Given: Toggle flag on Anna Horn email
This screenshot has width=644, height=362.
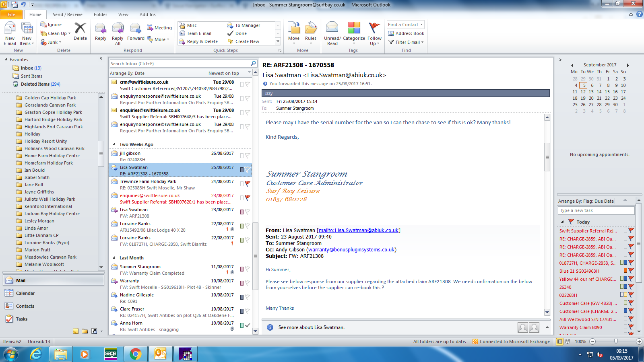Looking at the screenshot, I should coord(248,325).
